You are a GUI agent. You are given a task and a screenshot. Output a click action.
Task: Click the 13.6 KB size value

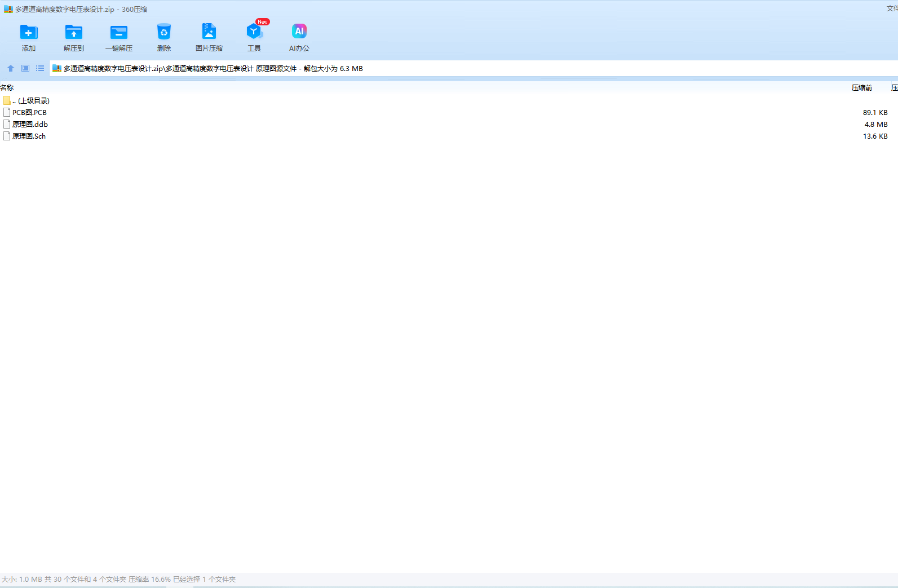(875, 136)
